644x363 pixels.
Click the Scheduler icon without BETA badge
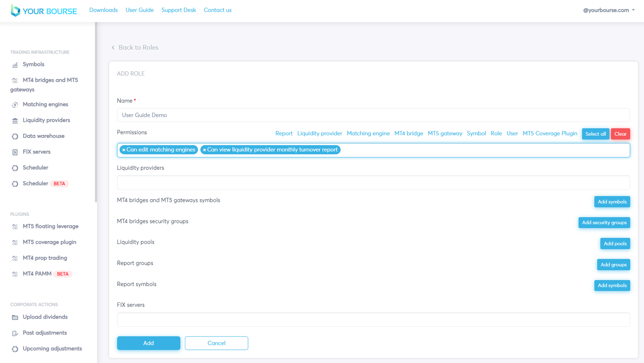15,168
